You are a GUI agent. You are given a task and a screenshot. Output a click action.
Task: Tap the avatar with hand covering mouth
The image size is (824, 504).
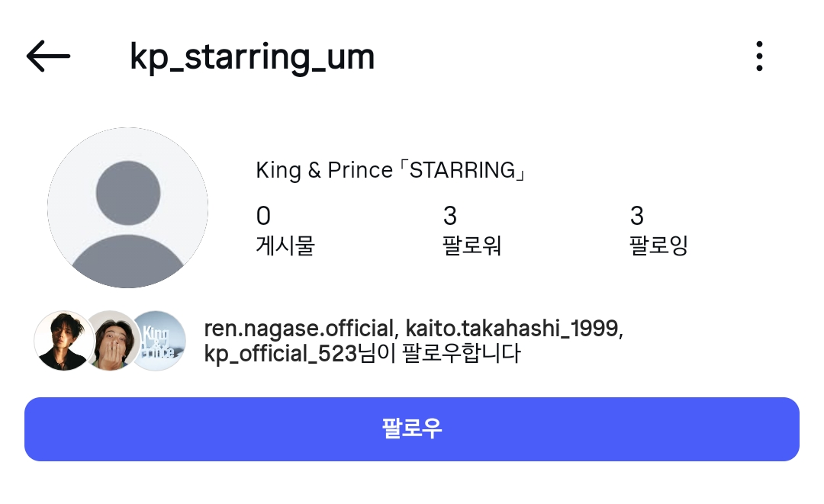(111, 341)
